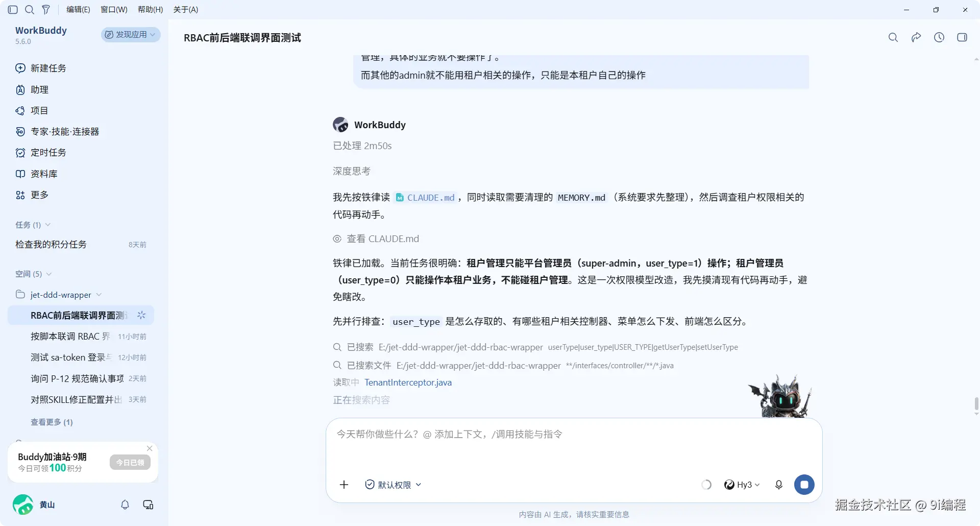The image size is (980, 526).
Task: Open the 对照SKILL修正配置 conversation
Action: coord(81,399)
